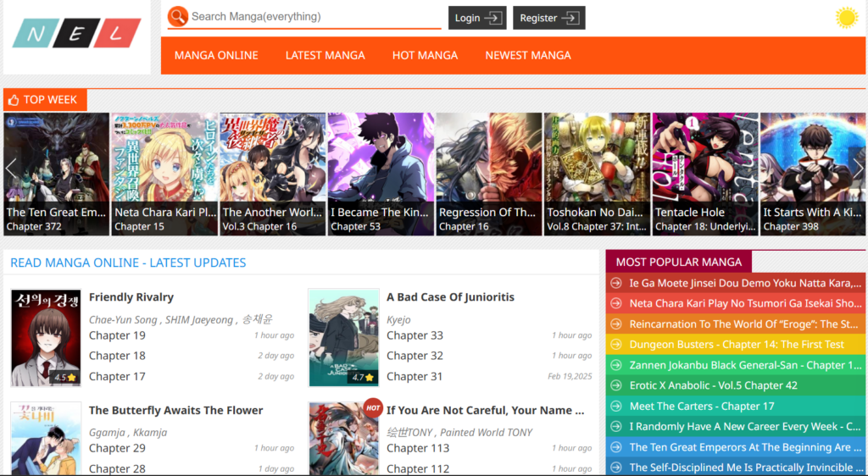
Task: Click the Friendly Rivalry cover image
Action: [46, 337]
